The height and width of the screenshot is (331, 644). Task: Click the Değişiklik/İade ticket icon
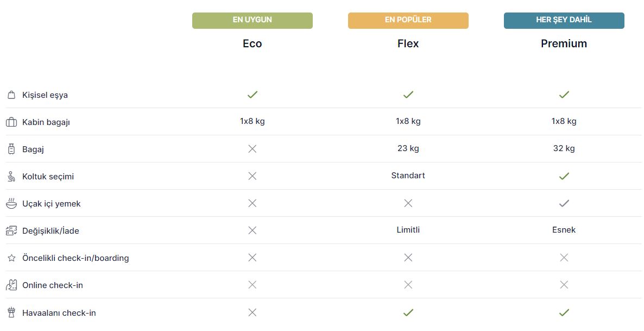(x=11, y=230)
